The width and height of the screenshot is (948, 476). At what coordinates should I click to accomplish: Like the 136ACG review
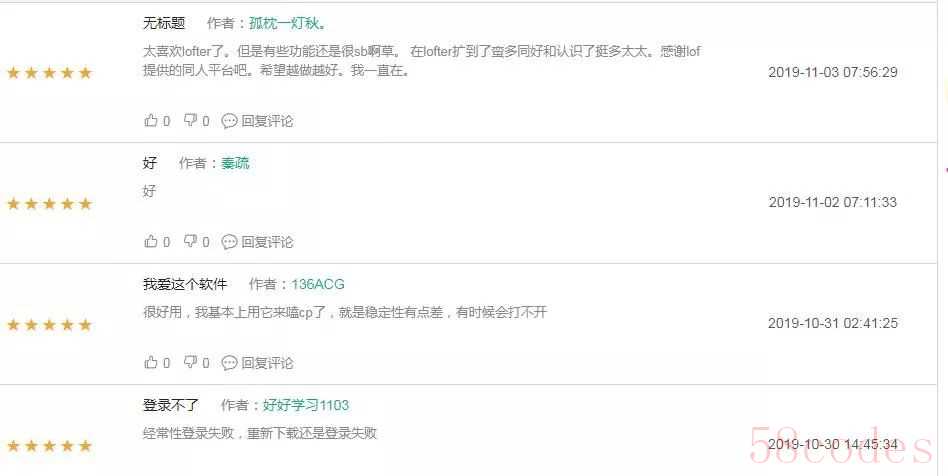(x=151, y=362)
